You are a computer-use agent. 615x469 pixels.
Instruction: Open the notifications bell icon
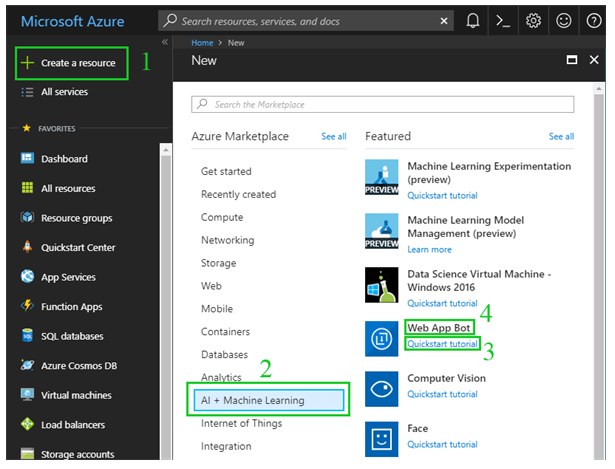(x=473, y=20)
